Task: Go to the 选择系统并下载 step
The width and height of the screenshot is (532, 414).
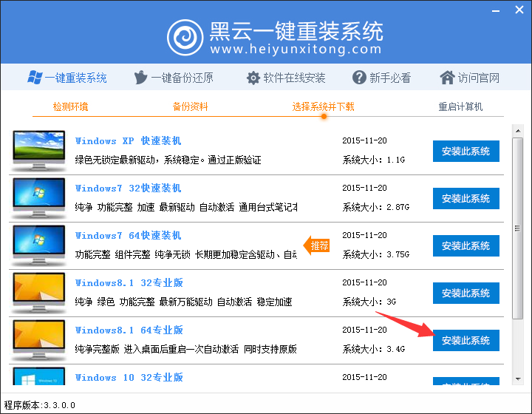Action: point(323,107)
